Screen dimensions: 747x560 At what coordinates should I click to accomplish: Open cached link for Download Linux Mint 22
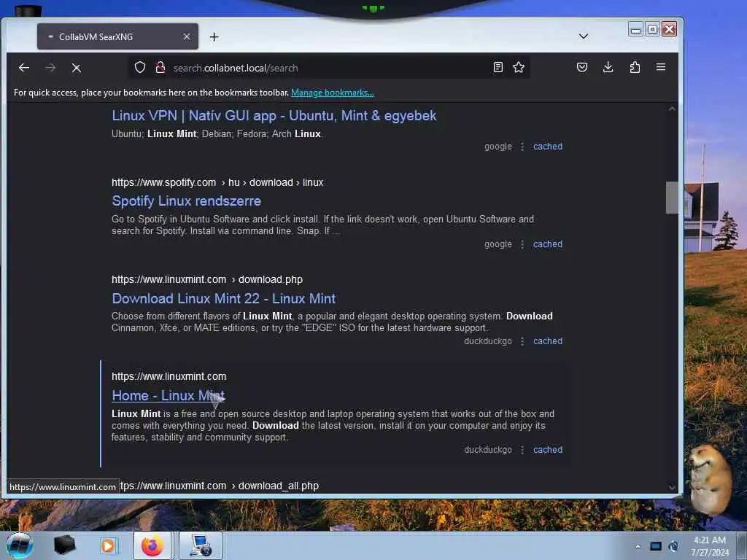[x=547, y=341]
